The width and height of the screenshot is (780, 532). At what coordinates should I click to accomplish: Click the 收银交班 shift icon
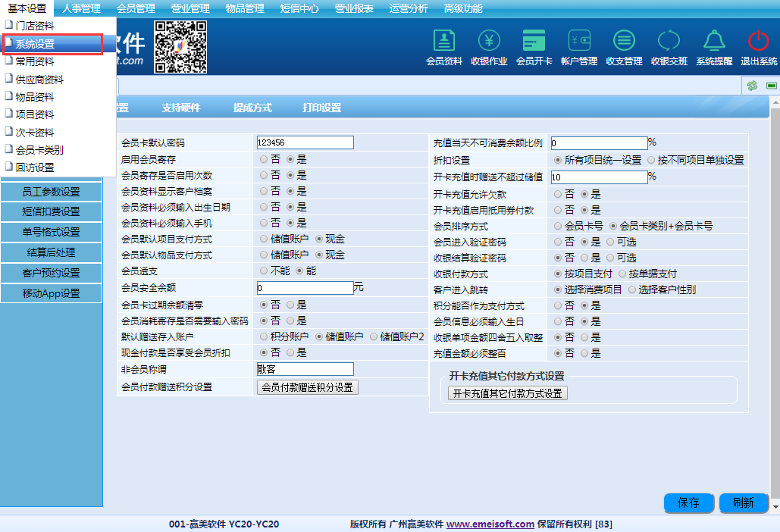coord(669,42)
